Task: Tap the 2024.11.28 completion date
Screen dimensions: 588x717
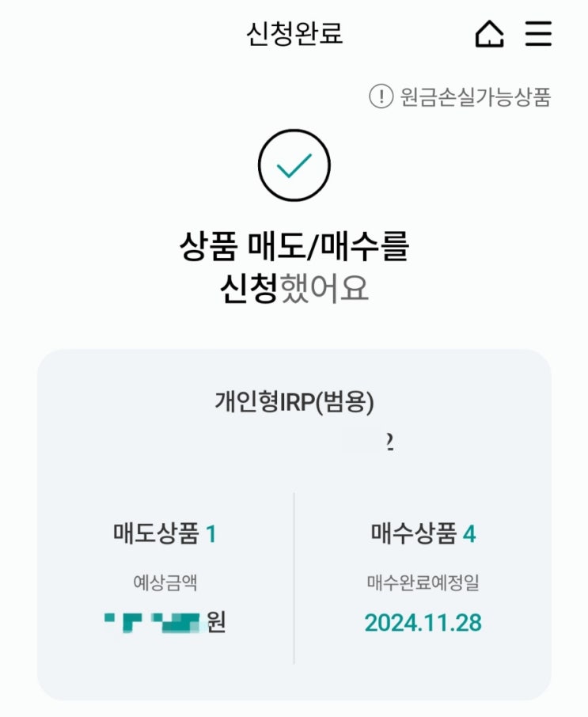Action: coord(423,623)
